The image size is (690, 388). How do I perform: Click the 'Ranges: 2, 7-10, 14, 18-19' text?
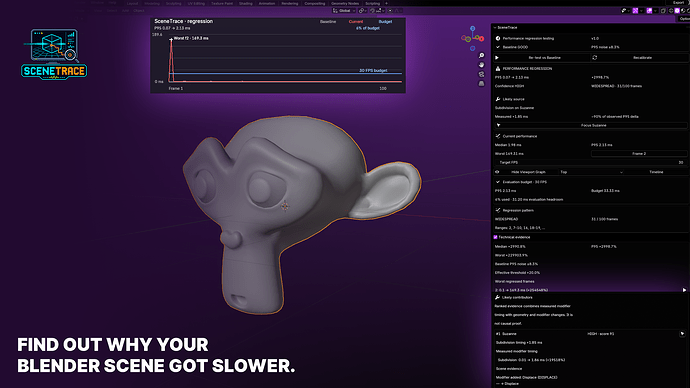(520, 228)
